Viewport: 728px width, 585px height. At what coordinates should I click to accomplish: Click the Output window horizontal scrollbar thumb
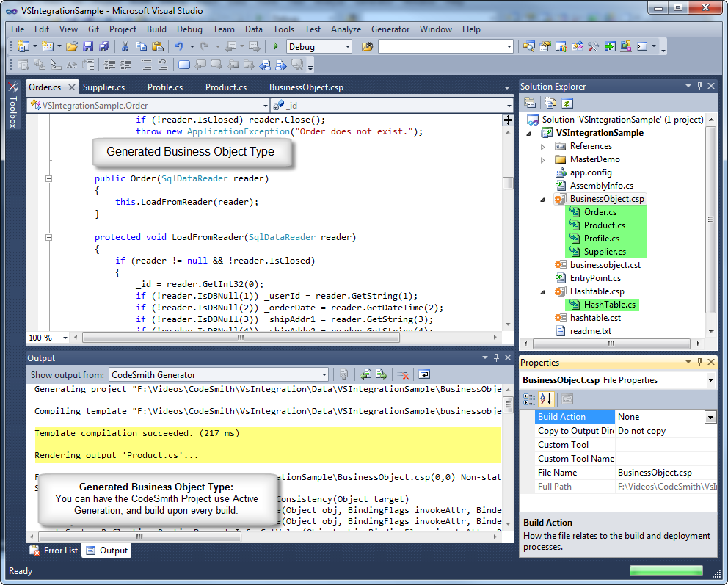tap(139, 537)
